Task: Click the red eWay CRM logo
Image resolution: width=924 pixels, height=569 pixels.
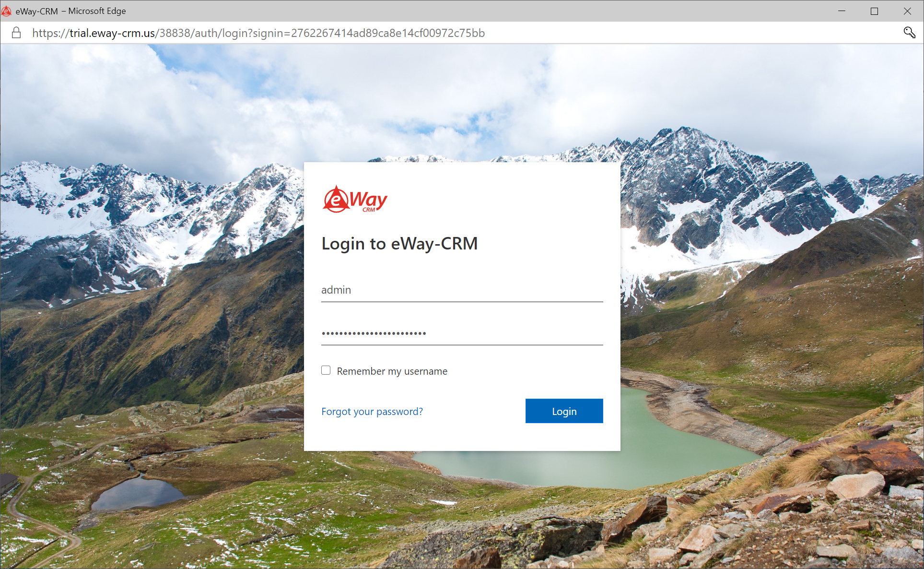Action: pos(355,199)
